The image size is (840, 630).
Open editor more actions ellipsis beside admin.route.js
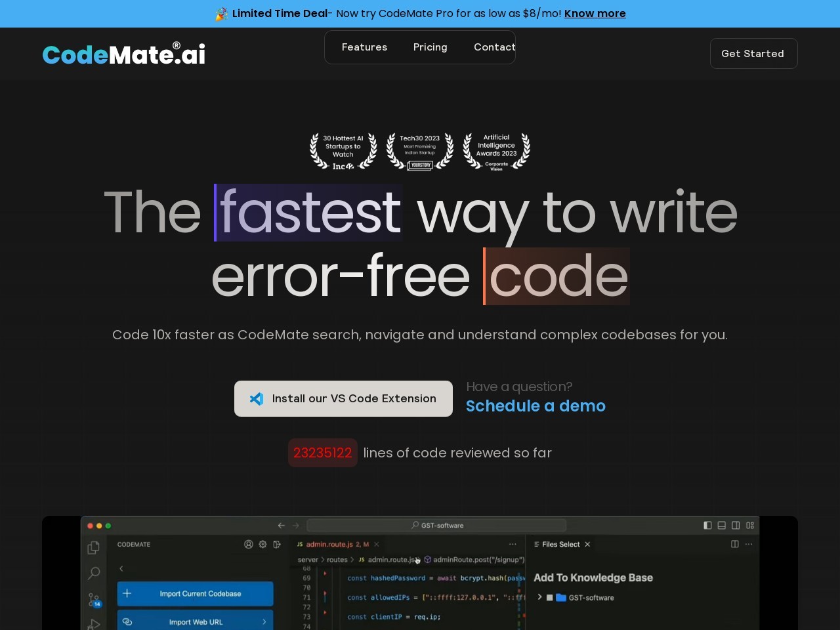click(x=513, y=544)
